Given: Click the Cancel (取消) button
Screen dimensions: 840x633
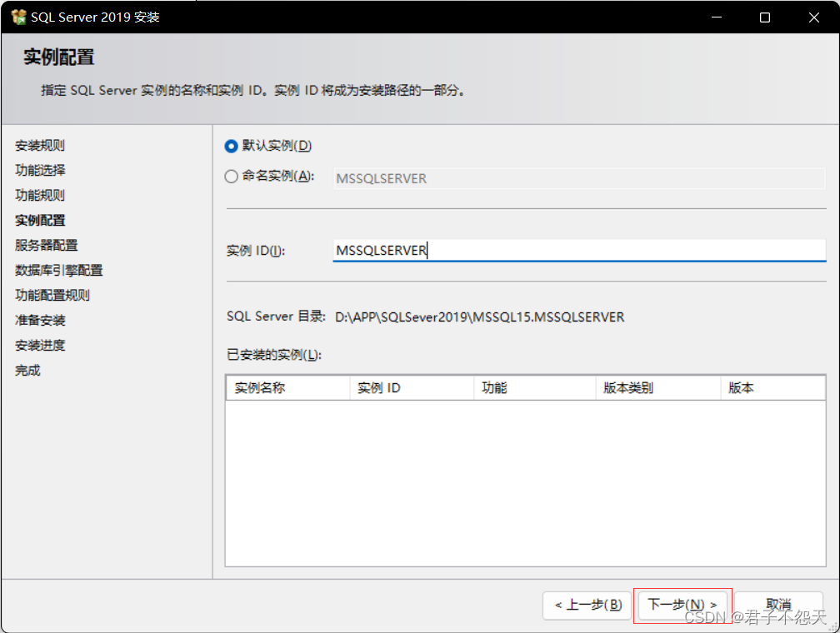Looking at the screenshot, I should point(778,606).
